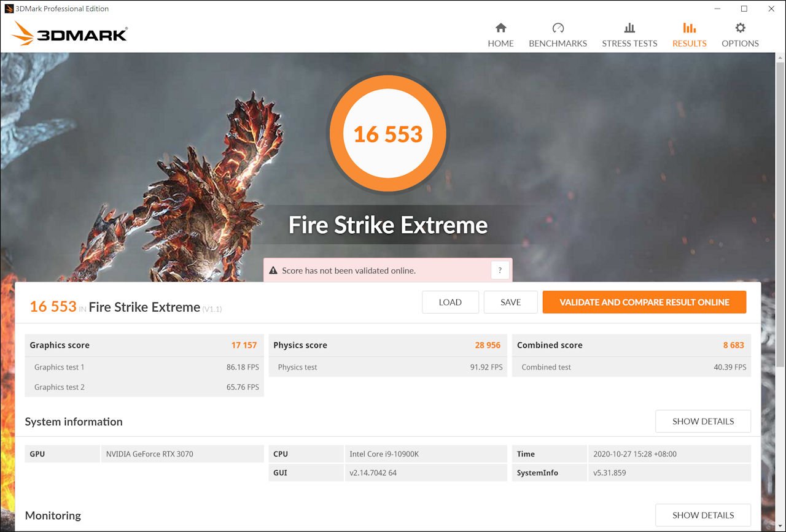
Task: Click the SAVE button
Action: (510, 302)
